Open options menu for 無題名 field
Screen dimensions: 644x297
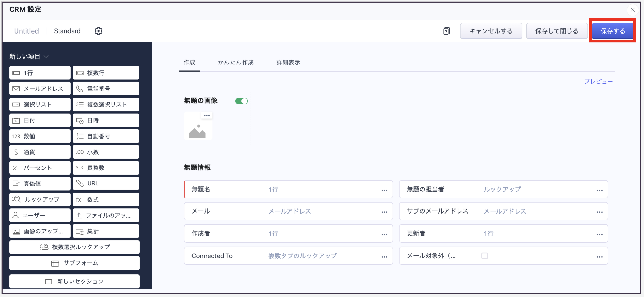[384, 190]
